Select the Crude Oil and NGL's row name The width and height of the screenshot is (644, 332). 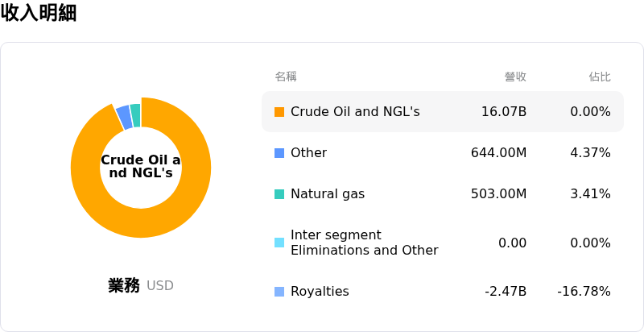tap(355, 112)
